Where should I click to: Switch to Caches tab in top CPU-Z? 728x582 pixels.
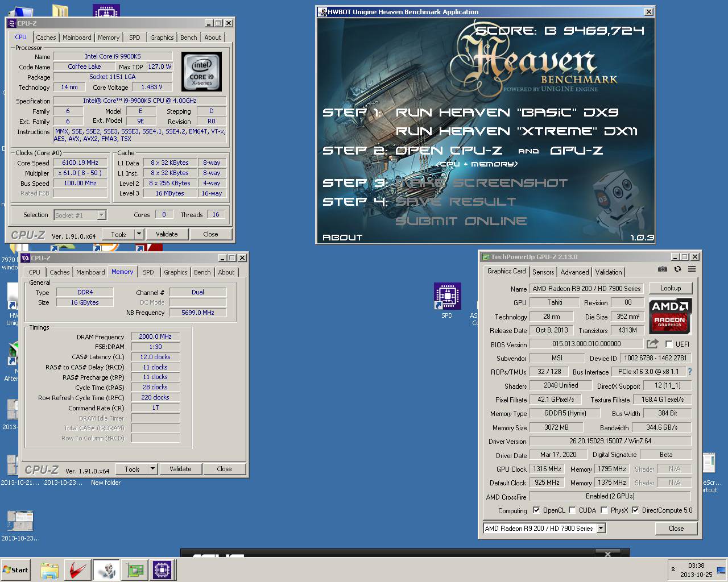click(46, 38)
